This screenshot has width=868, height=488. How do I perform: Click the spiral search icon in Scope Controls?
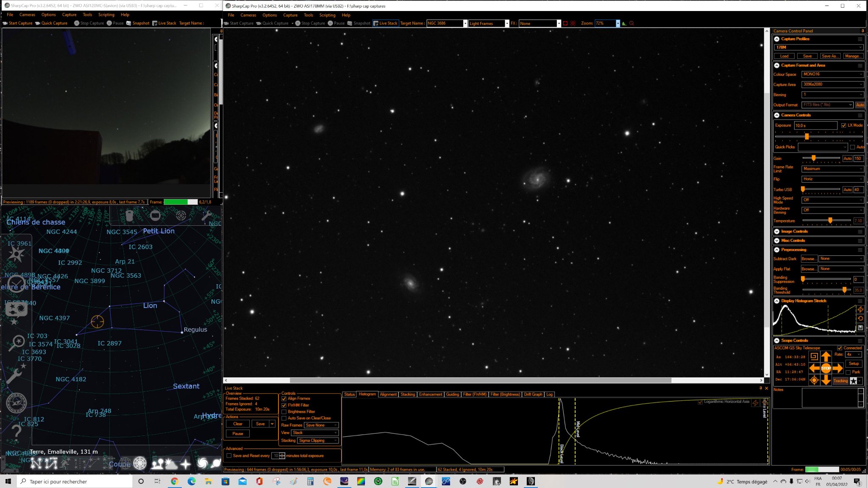point(814,356)
